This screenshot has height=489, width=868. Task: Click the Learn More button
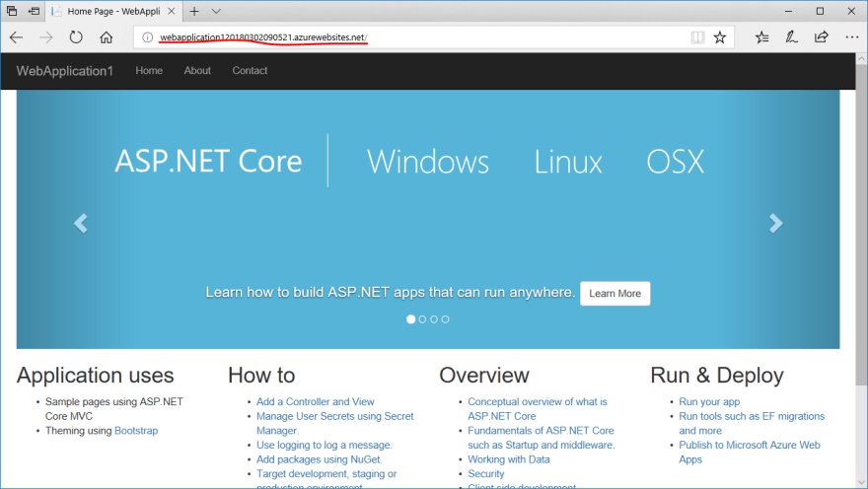point(615,293)
